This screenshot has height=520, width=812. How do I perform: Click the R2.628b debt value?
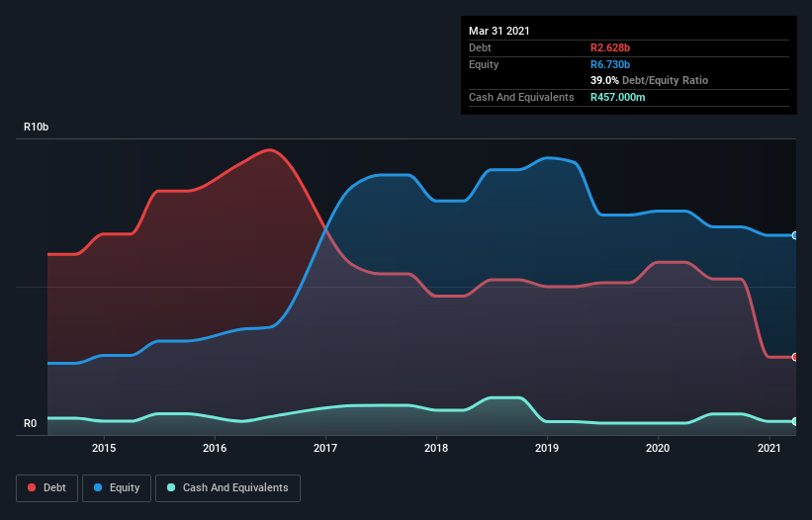[610, 47]
